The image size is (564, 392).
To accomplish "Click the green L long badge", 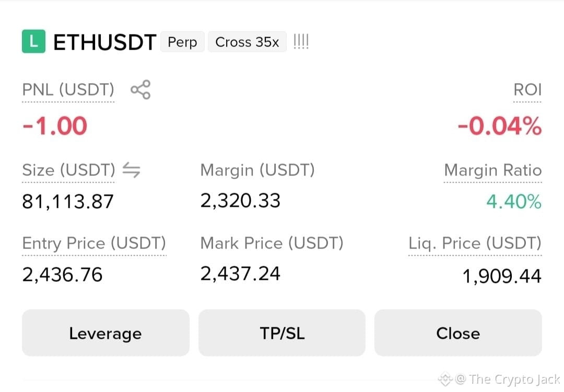I will click(34, 41).
